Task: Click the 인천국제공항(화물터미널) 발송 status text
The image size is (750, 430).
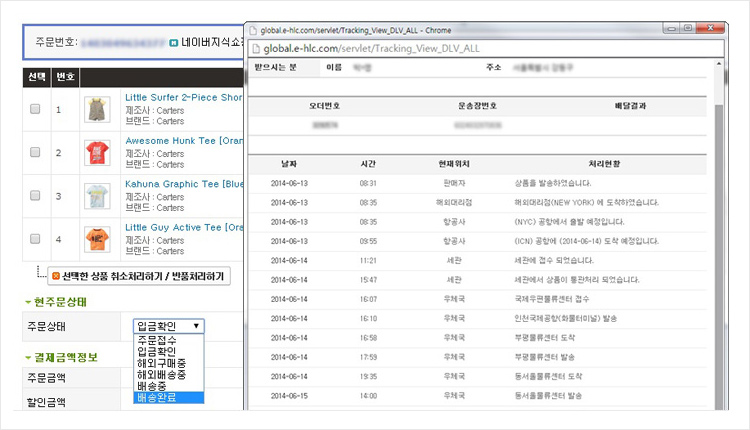Action: (x=565, y=319)
